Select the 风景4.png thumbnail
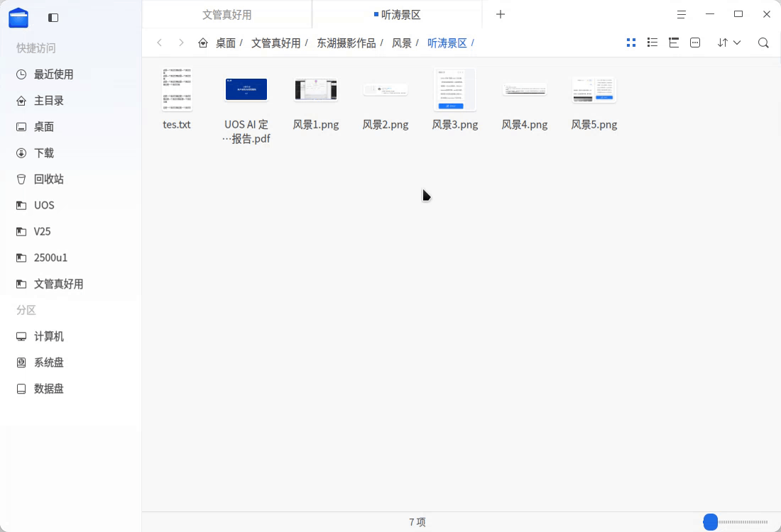The width and height of the screenshot is (781, 532). [x=525, y=90]
